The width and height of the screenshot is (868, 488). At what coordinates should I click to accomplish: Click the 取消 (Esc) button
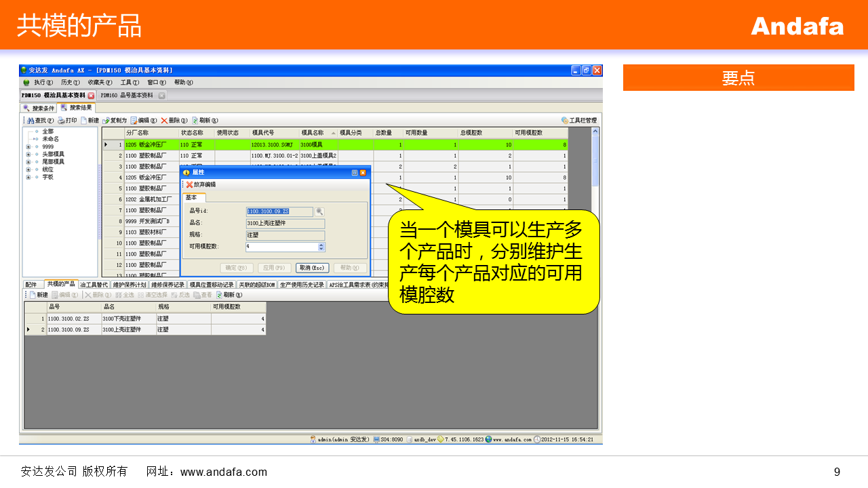tap(312, 268)
